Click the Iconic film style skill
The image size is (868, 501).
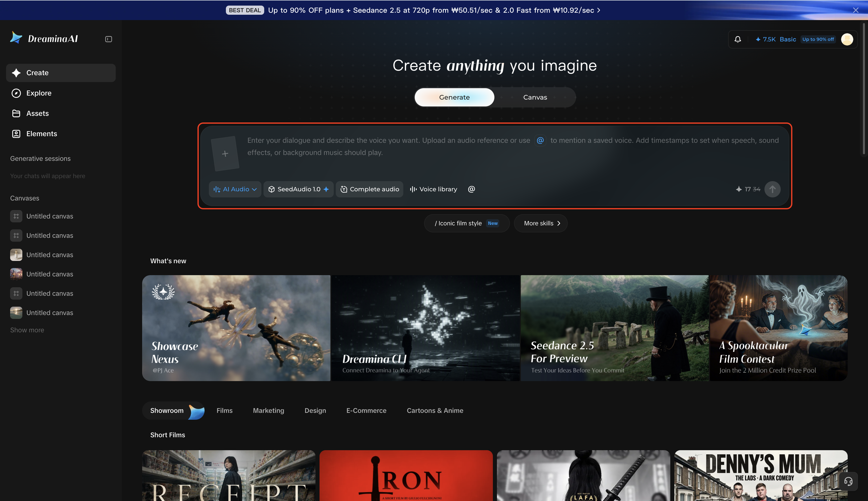(466, 223)
